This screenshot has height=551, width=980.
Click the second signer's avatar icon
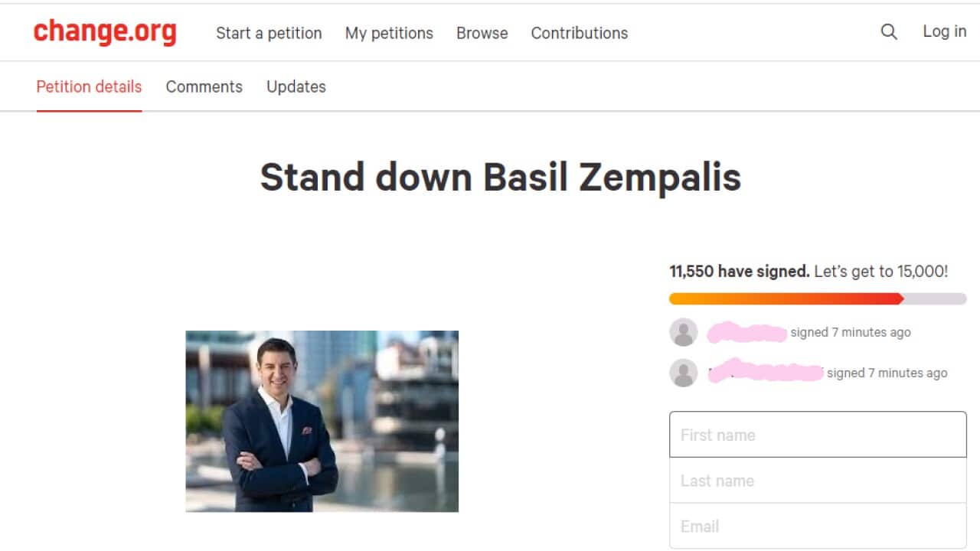[x=683, y=373]
